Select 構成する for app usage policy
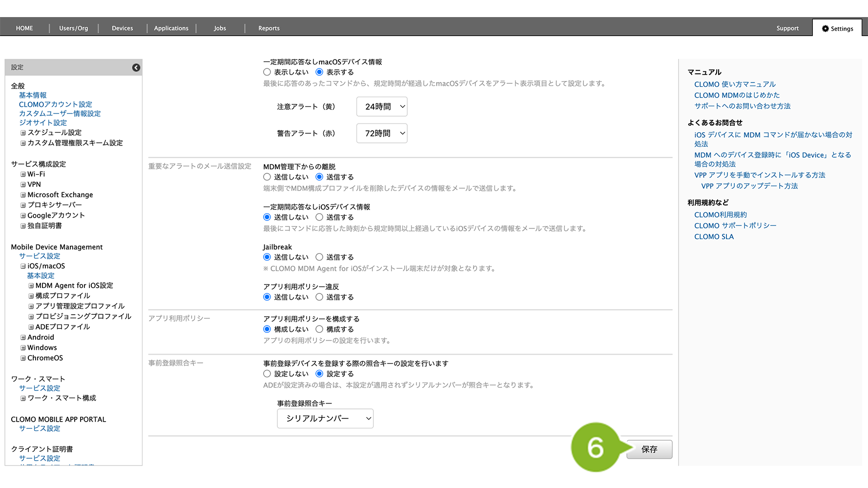 pos(319,329)
